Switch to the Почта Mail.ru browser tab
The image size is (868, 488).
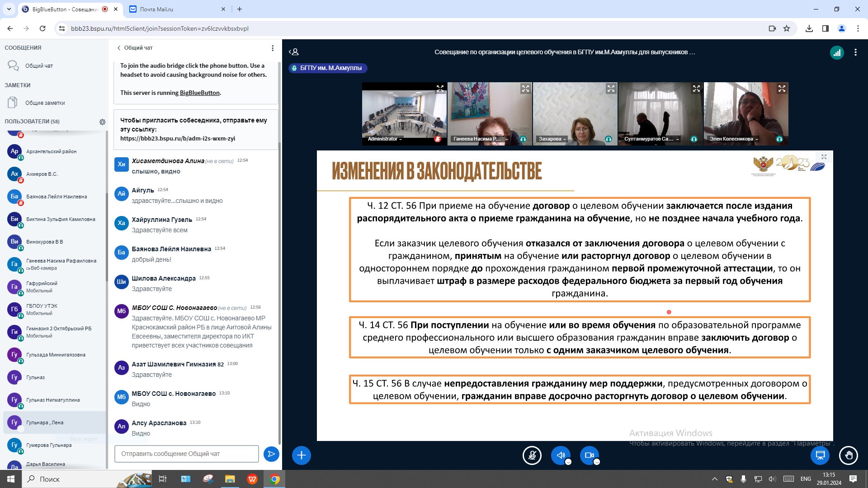(156, 9)
